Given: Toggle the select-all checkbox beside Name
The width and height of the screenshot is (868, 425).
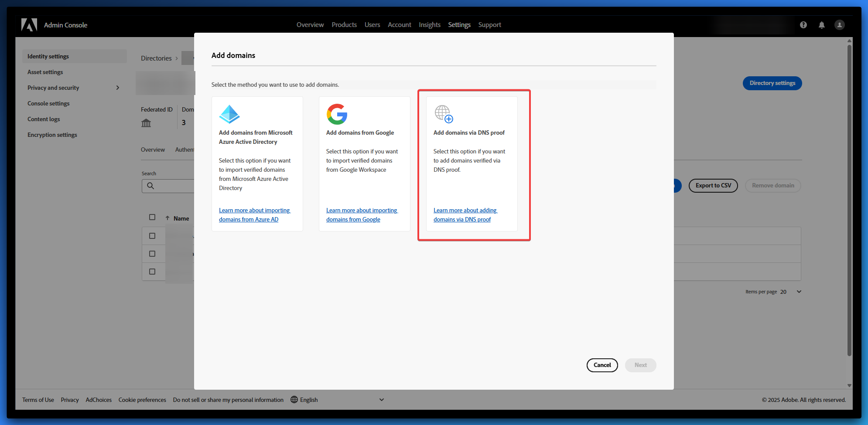Looking at the screenshot, I should (x=152, y=217).
